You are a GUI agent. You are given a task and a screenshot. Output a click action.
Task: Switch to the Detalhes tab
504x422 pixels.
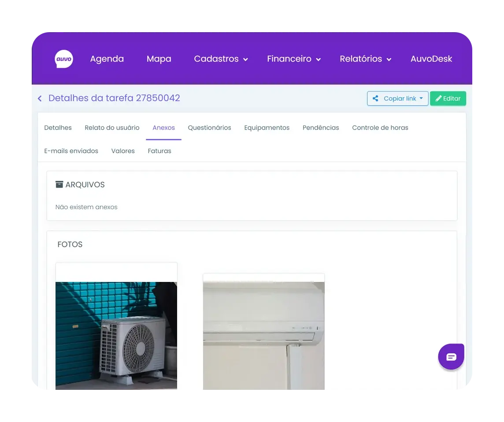coord(58,128)
